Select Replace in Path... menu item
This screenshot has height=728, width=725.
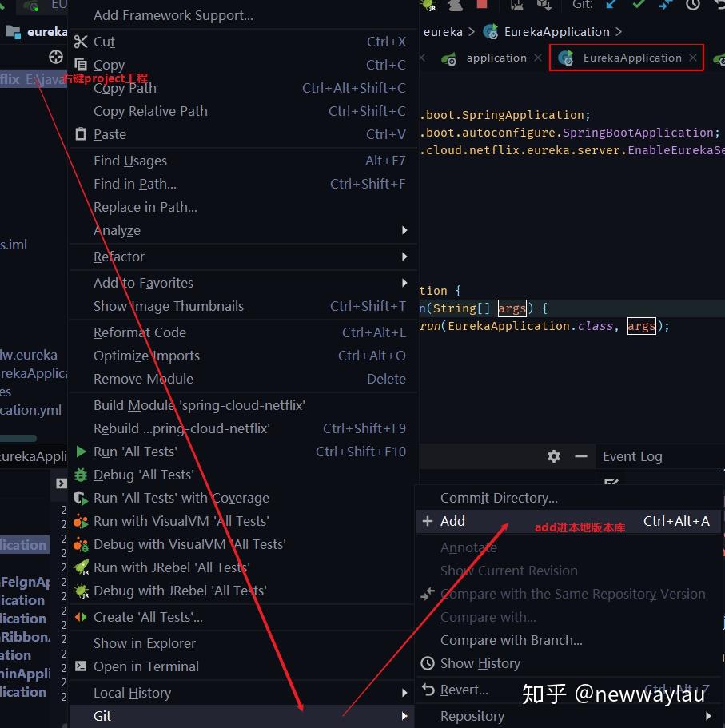tap(243, 208)
